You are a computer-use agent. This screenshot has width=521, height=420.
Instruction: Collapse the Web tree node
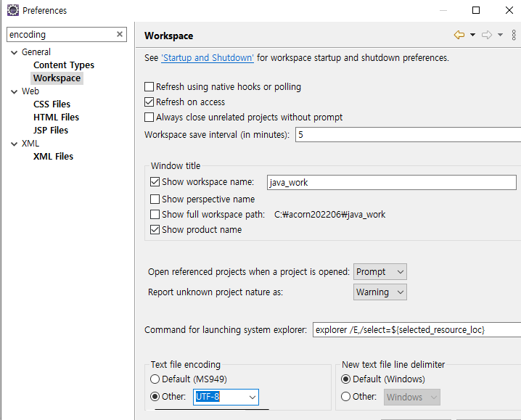[14, 91]
